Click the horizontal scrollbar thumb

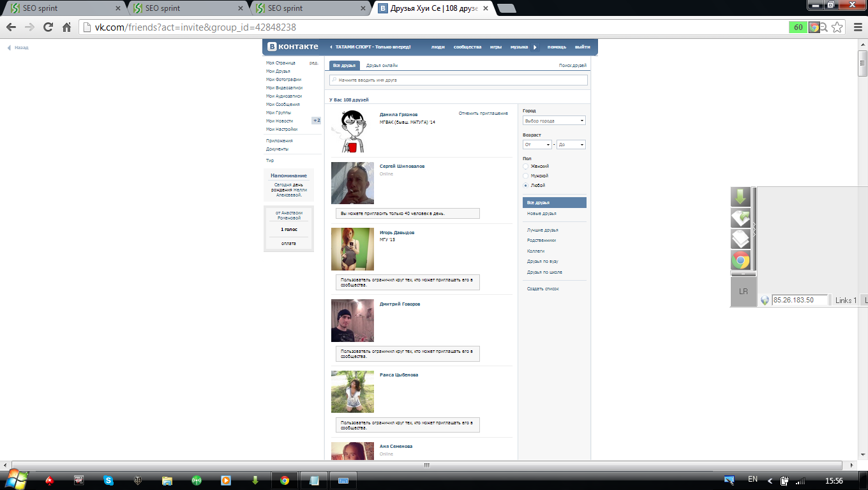coord(428,465)
